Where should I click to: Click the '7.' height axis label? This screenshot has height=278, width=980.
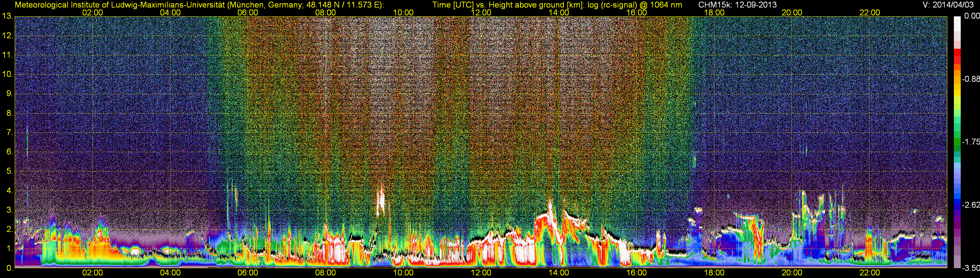9,132
